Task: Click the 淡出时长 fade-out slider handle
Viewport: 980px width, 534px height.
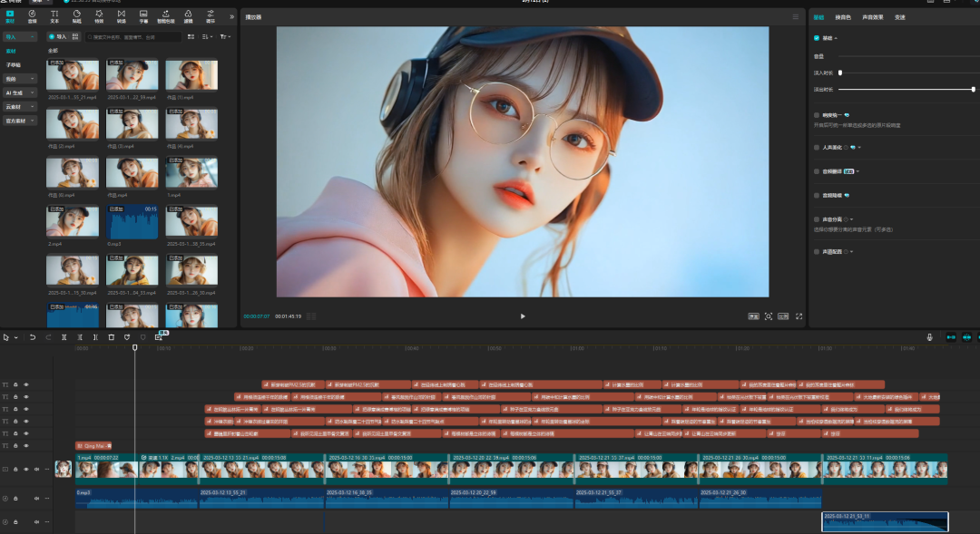Action: click(973, 90)
